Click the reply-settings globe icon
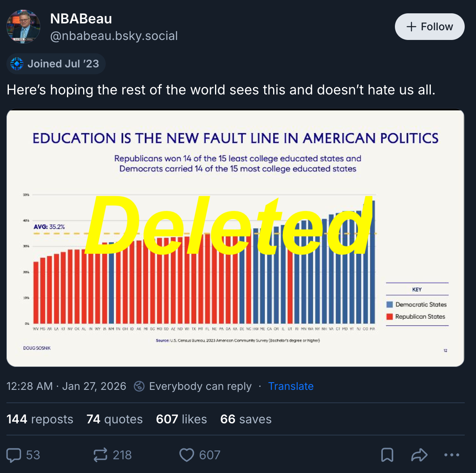The height and width of the screenshot is (473, 476). pos(139,386)
